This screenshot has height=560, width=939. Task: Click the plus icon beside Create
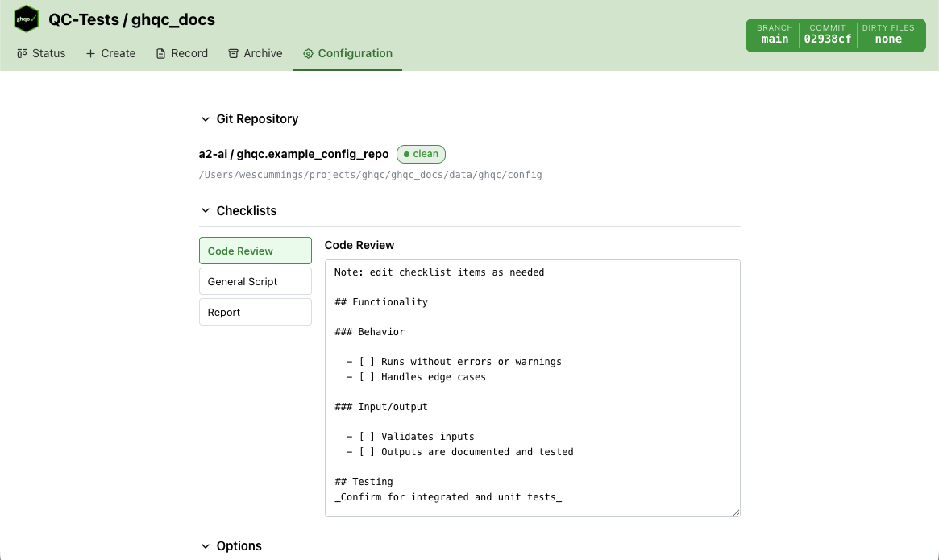click(91, 53)
